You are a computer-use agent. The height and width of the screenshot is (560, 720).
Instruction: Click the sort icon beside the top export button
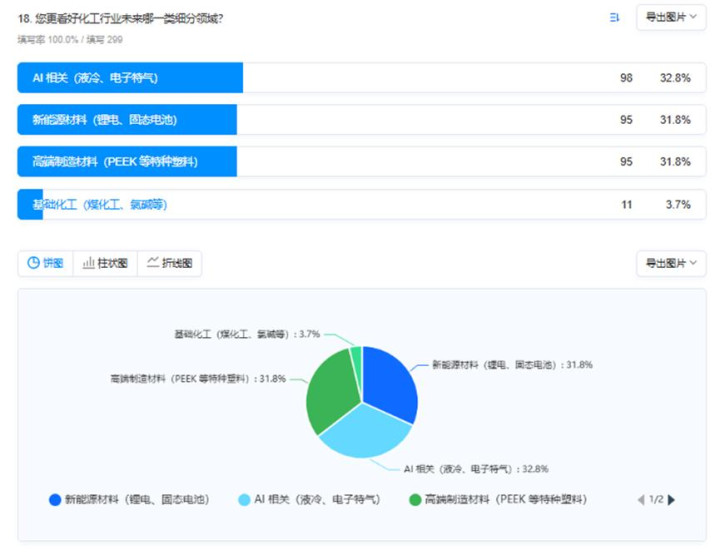614,18
